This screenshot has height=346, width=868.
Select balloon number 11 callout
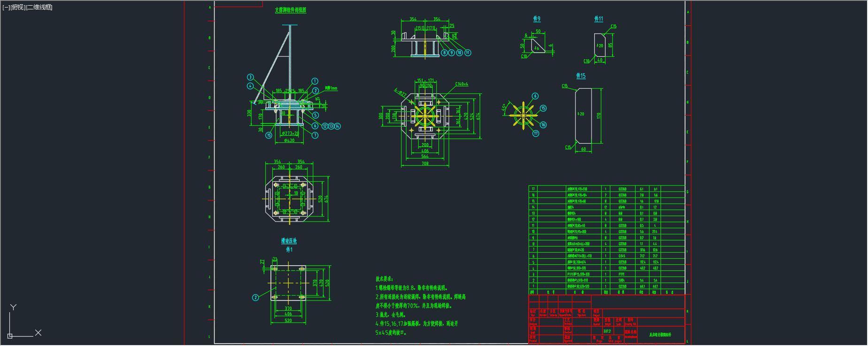coord(468,53)
